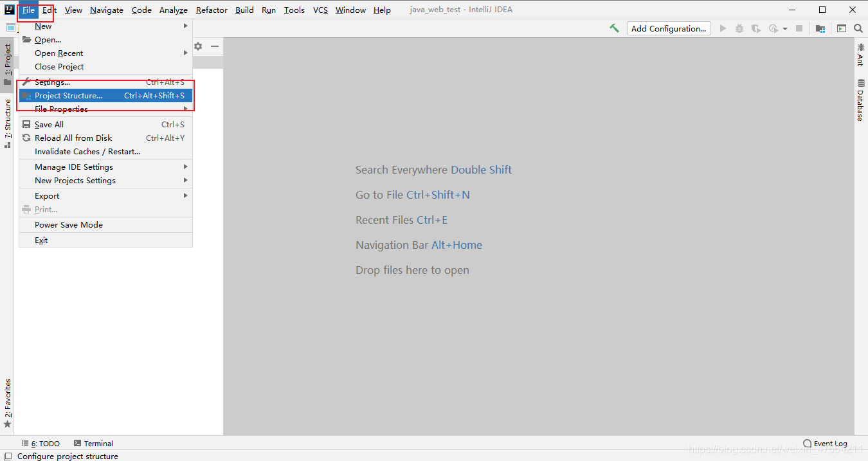Open the 1: Project tool window tab
868x461 pixels.
pyautogui.click(x=7, y=65)
